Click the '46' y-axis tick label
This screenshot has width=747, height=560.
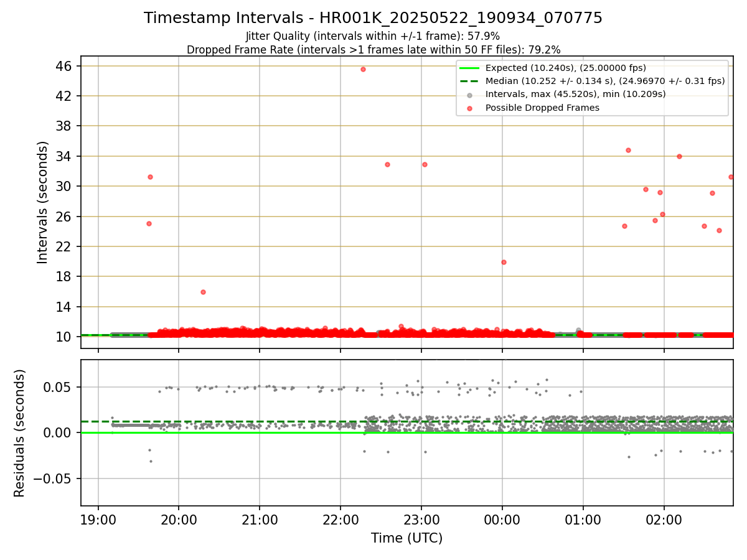[x=65, y=66]
